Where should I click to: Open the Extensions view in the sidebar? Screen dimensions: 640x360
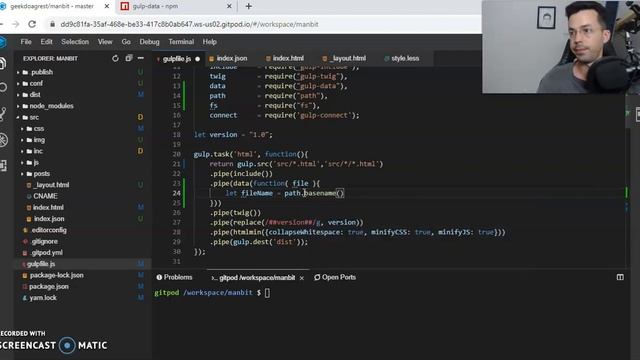tap(3, 166)
